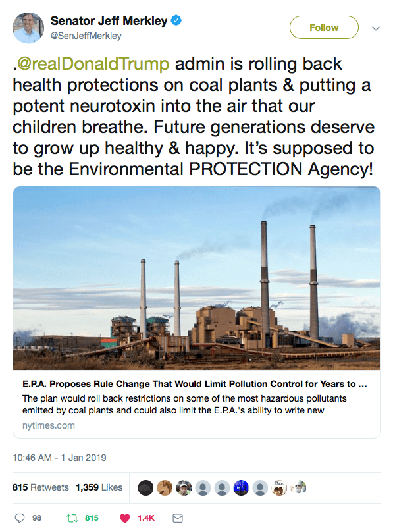Viewport: 393px width, 532px height.
Task: Toggle follow state on Merkley's account
Action: click(324, 28)
